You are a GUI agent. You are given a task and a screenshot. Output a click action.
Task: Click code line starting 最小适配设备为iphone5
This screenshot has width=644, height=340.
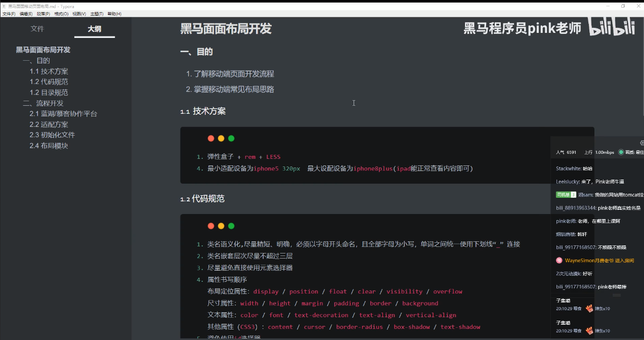[340, 168]
